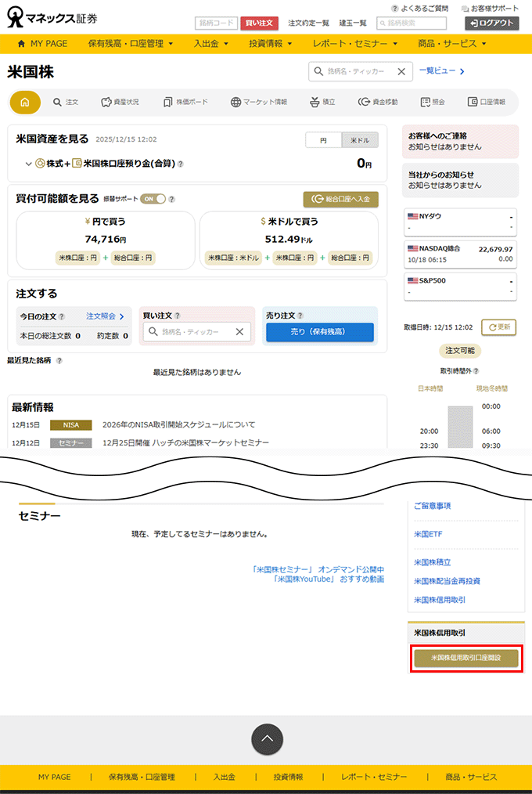Switch asset display to 米ドル

pyautogui.click(x=360, y=140)
